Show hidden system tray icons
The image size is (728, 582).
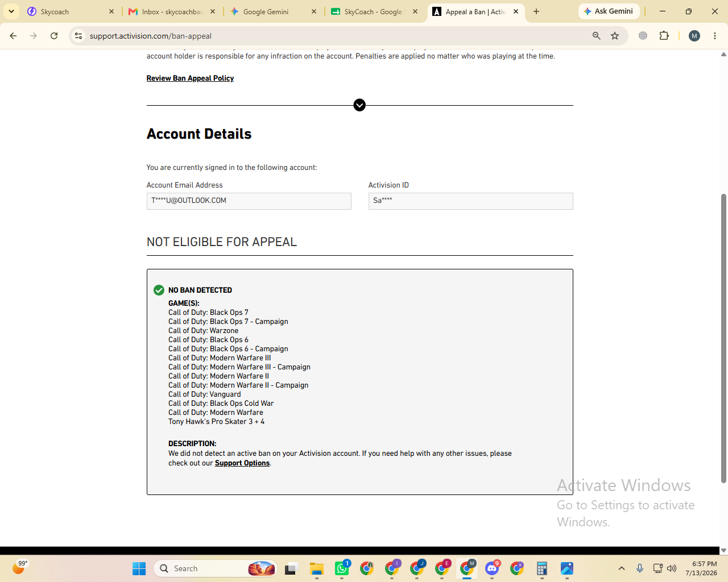pos(622,568)
